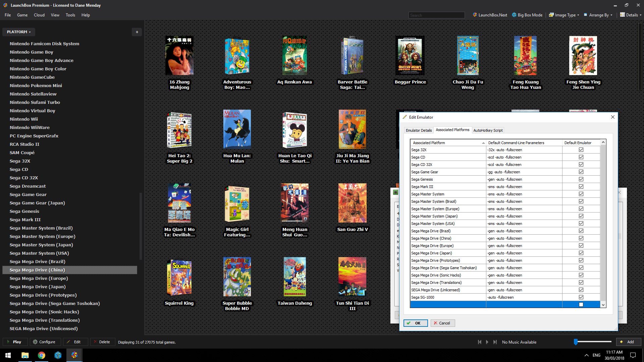Click scroll up arrow in platforms table
644x362 pixels.
coord(603,142)
